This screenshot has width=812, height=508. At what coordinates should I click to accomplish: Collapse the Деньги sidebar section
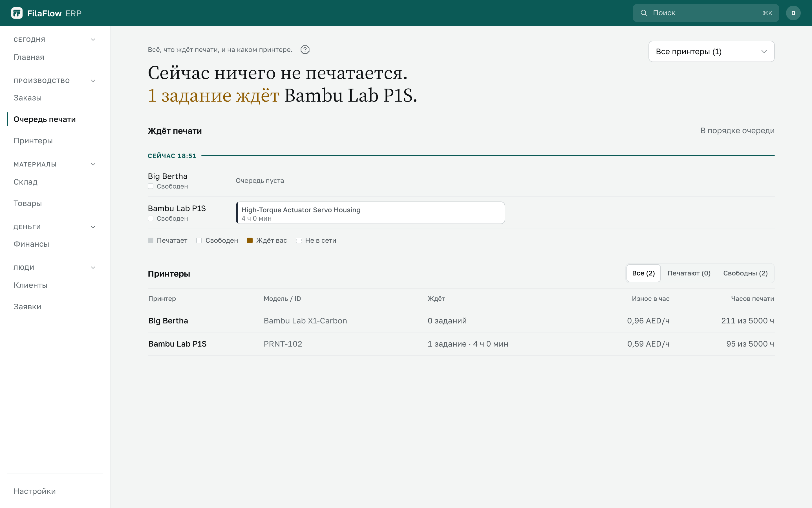point(93,227)
